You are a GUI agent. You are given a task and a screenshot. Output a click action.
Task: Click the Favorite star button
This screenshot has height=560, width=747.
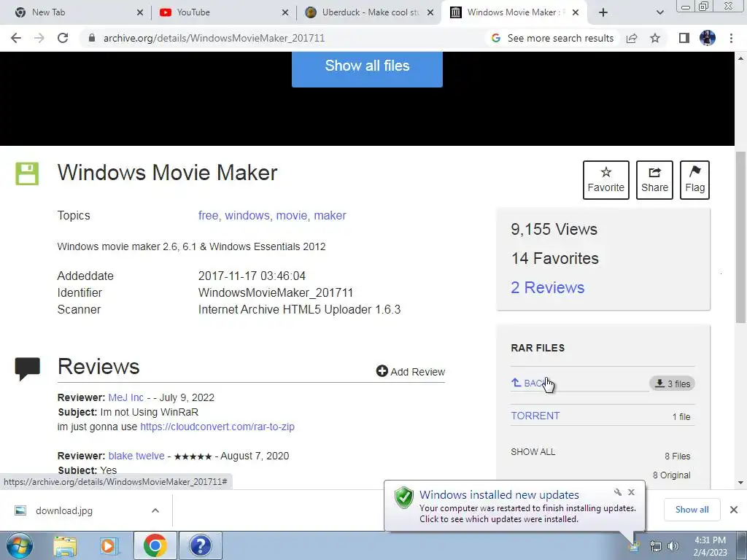606,180
